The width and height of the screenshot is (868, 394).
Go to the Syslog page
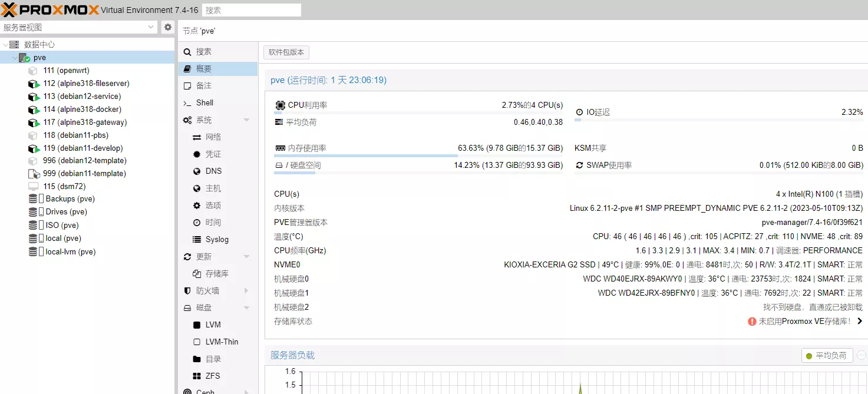[x=216, y=239]
